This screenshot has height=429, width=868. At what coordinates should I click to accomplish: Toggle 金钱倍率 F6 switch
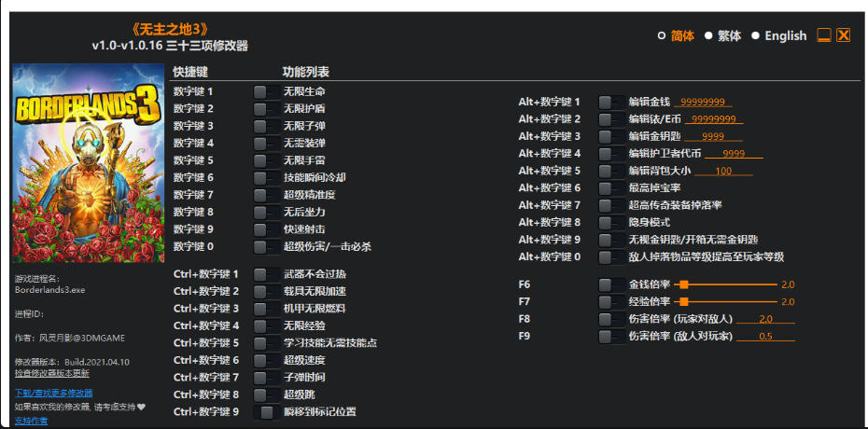[x=611, y=284]
